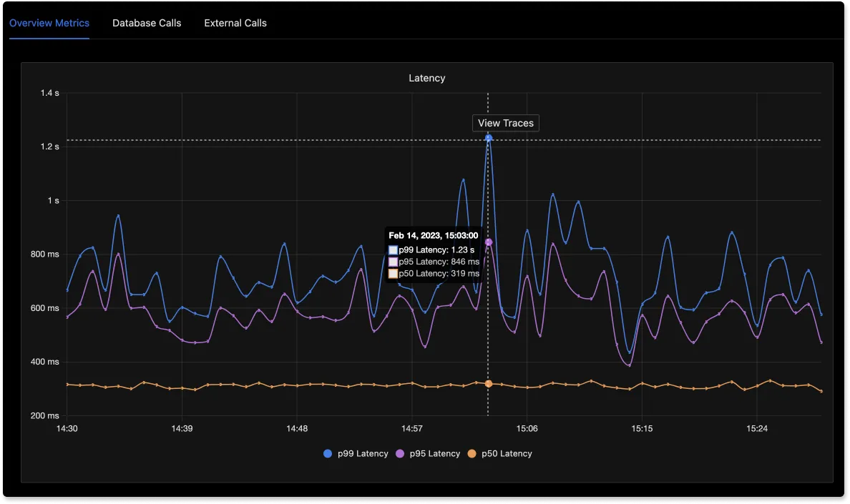Click the 15:15 x-axis label
The height and width of the screenshot is (504, 850).
pyautogui.click(x=642, y=429)
